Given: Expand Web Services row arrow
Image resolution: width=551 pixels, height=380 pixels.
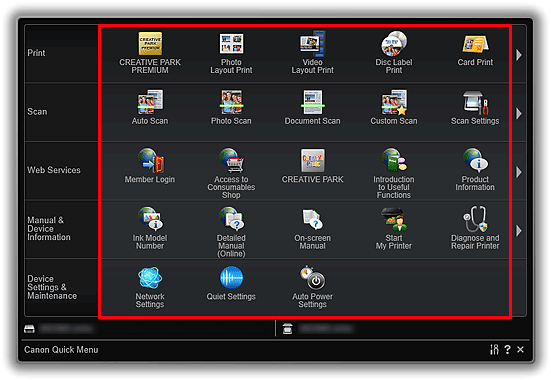Looking at the screenshot, I should click(519, 172).
